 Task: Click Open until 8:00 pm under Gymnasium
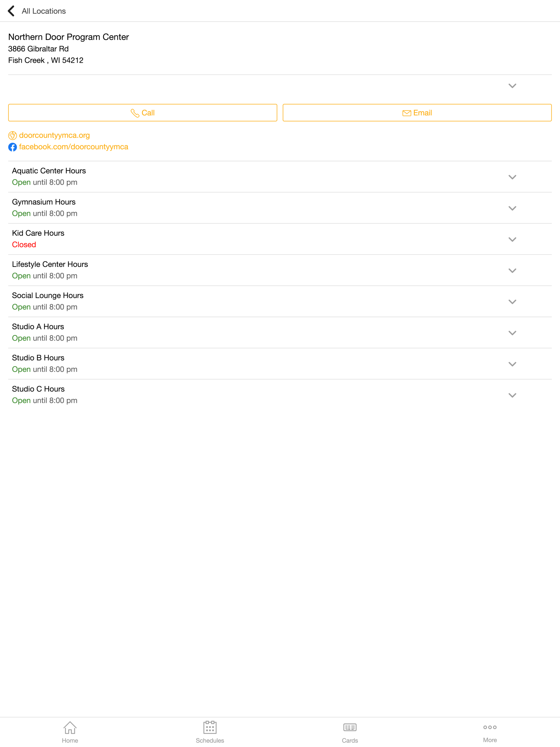click(45, 214)
